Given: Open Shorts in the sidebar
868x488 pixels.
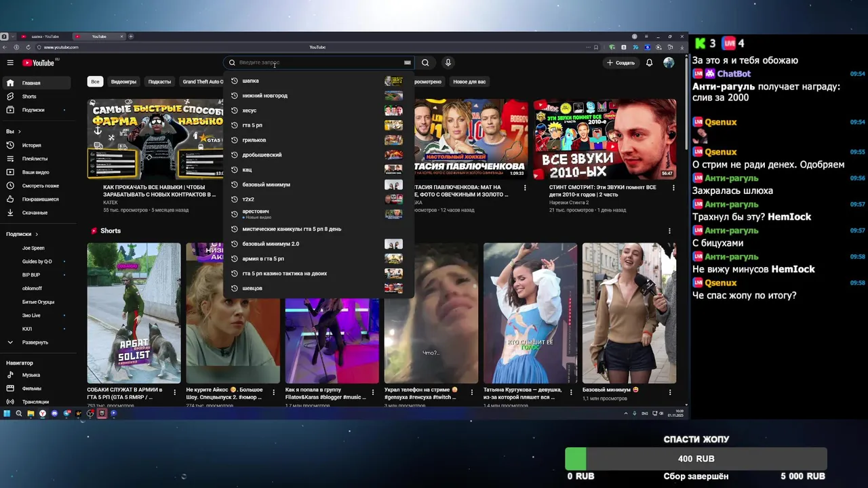Looking at the screenshot, I should coord(37,96).
